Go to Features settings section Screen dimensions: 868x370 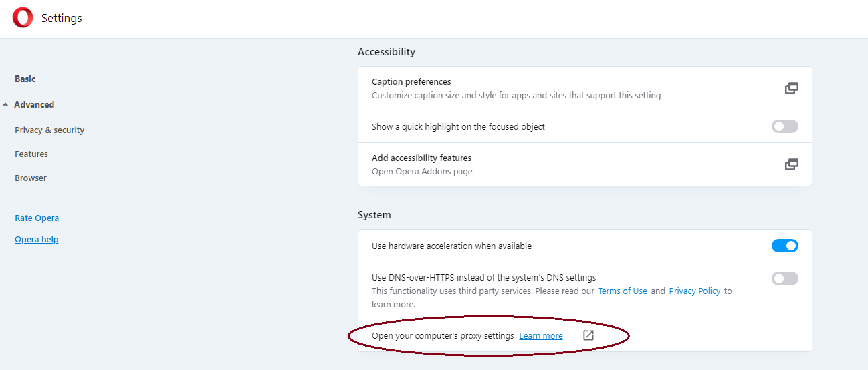pos(31,154)
